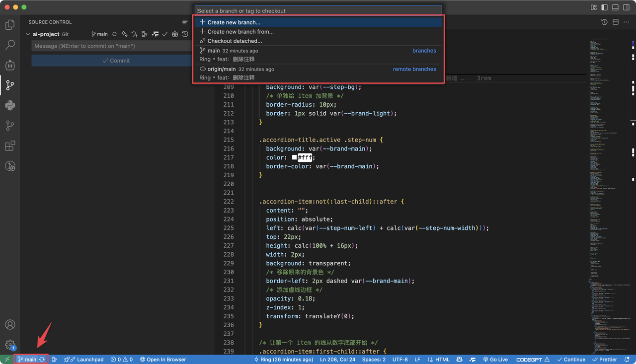
Task: Click Go Live in status bar
Action: pyautogui.click(x=495, y=360)
